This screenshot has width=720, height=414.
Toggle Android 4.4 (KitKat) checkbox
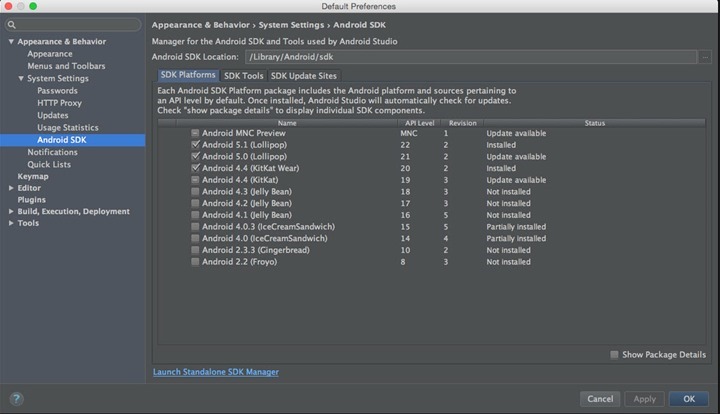click(x=195, y=180)
